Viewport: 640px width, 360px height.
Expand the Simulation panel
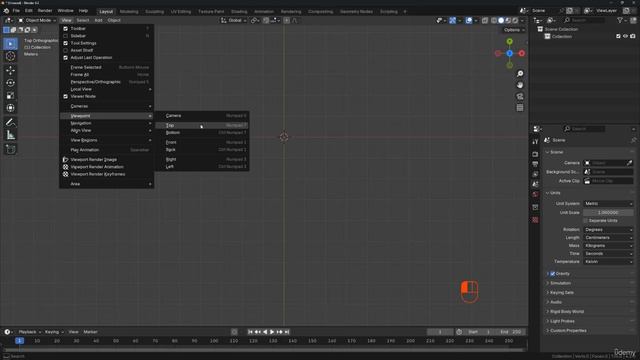coord(560,283)
